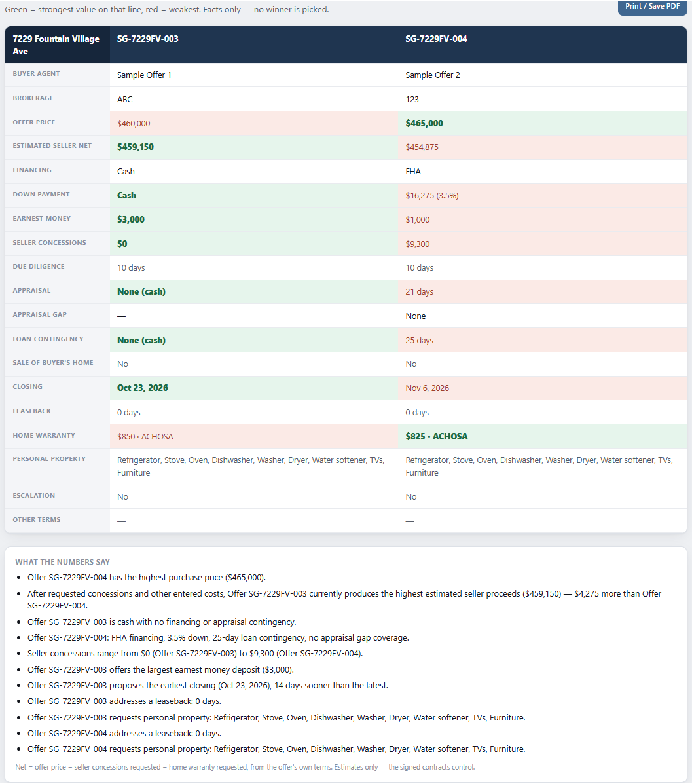692x784 pixels.
Task: Click the ABC brokerage value
Action: tap(125, 99)
